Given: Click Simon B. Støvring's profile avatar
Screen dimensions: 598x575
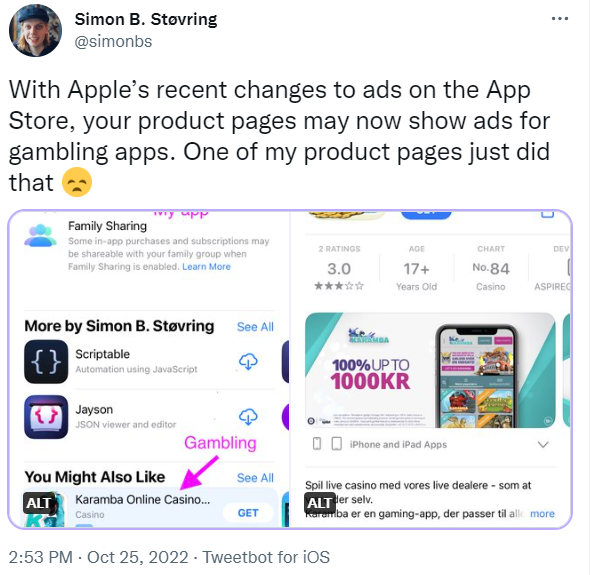Looking at the screenshot, I should (x=35, y=31).
